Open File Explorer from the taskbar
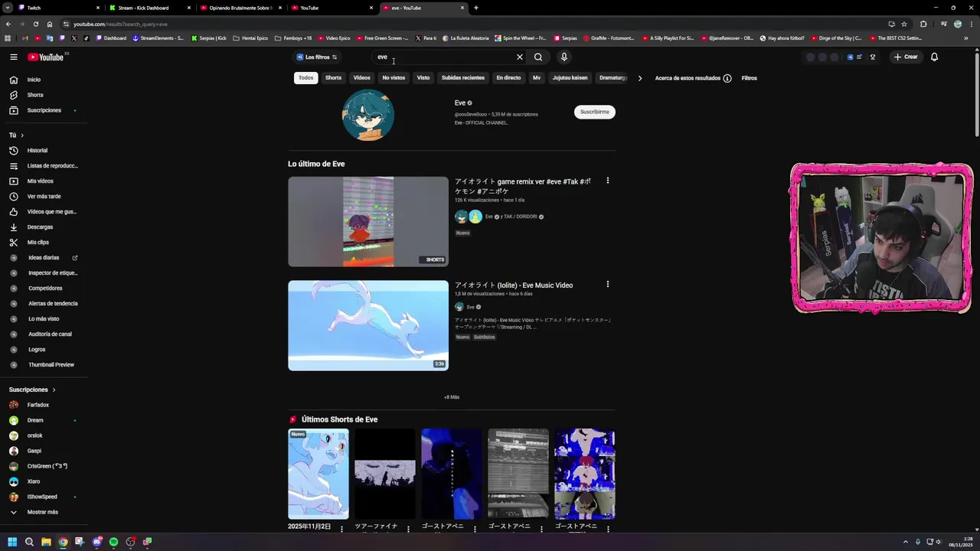 (46, 542)
